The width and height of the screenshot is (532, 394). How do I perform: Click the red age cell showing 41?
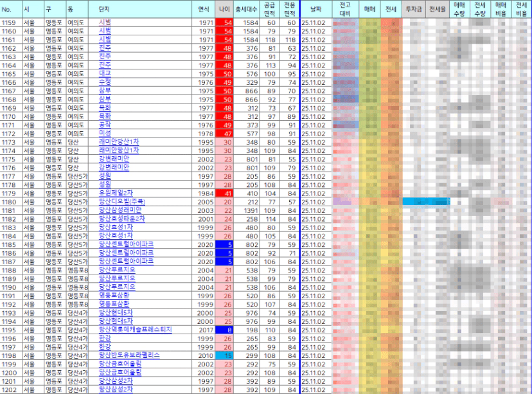224,193
